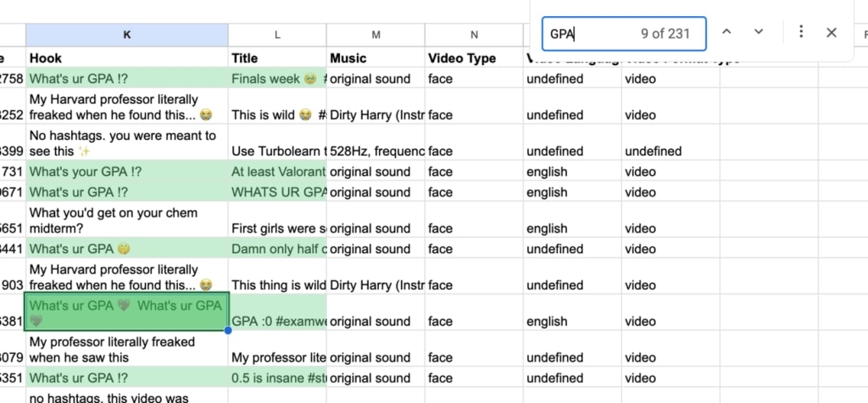Select column N header
This screenshot has height=403, width=868.
tap(474, 35)
